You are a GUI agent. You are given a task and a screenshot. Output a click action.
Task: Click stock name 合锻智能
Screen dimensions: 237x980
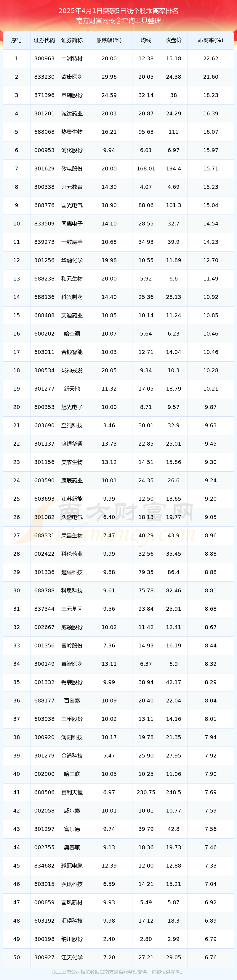click(x=72, y=352)
